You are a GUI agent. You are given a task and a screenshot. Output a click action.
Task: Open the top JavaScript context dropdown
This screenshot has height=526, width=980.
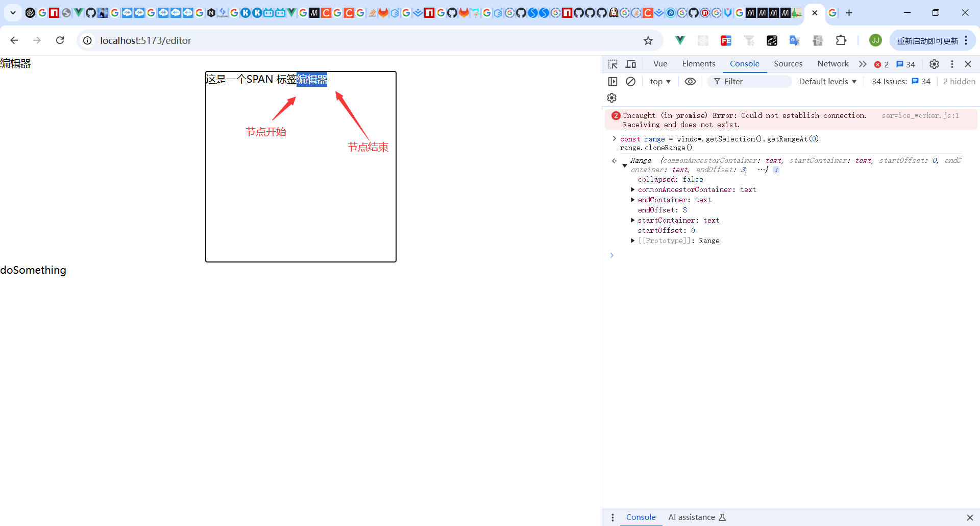660,82
